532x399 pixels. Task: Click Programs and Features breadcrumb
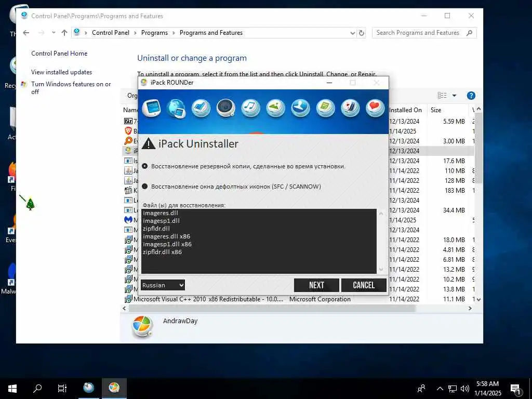(211, 33)
